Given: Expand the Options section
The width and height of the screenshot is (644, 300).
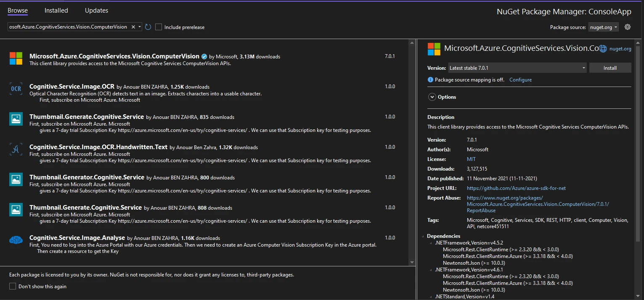Looking at the screenshot, I should click(432, 97).
